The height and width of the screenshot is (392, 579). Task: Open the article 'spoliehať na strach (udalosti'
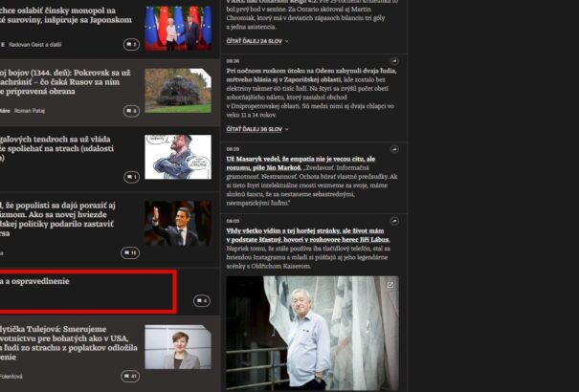pyautogui.click(x=56, y=148)
